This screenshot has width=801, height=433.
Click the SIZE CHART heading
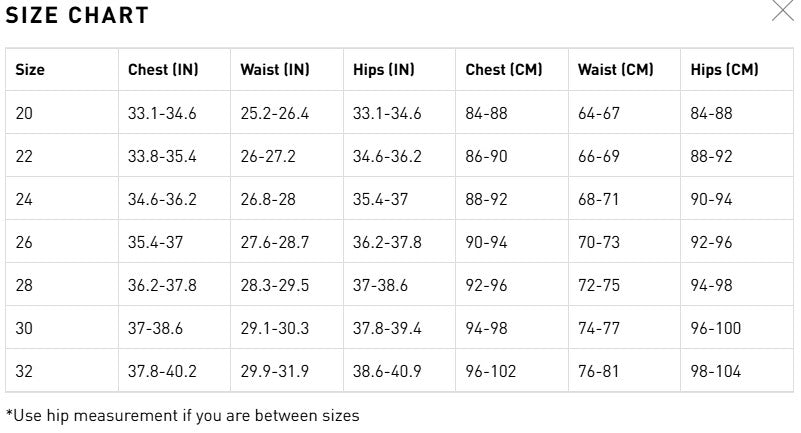point(77,15)
